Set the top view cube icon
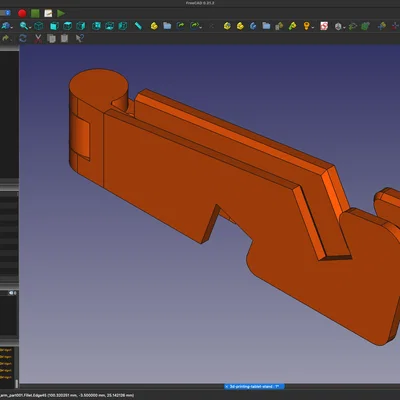Viewport: 400px width, 400px height. pyautogui.click(x=67, y=26)
